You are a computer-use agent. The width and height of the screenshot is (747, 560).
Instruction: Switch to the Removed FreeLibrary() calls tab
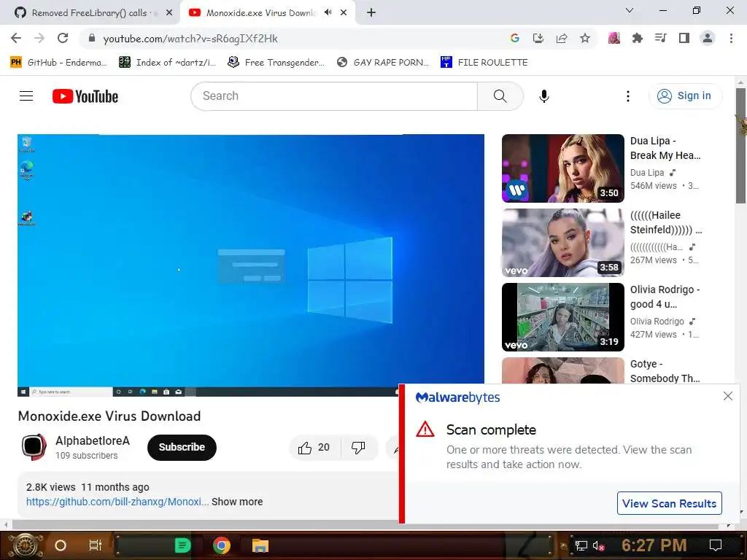89,13
